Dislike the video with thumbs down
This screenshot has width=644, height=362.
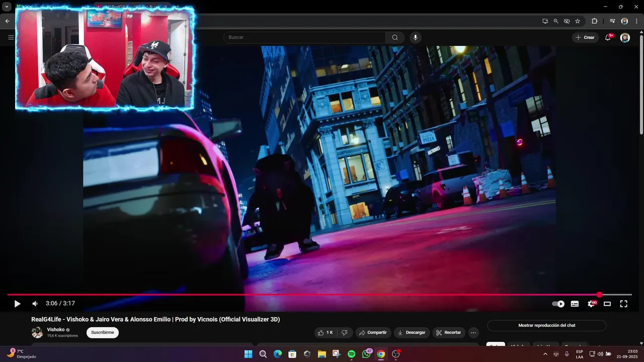point(345,332)
